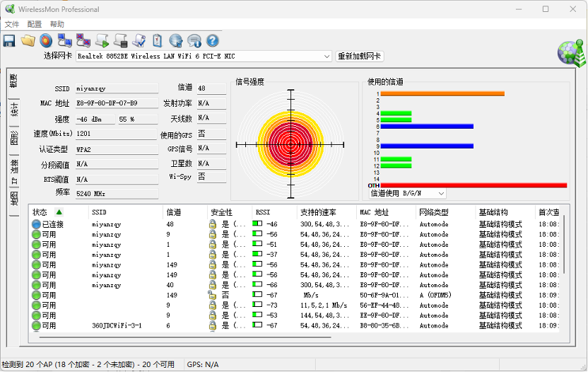Viewport: 588px width, 372px height.
Task: Open the 信道使用 B/G/N dropdown
Action: click(x=441, y=193)
